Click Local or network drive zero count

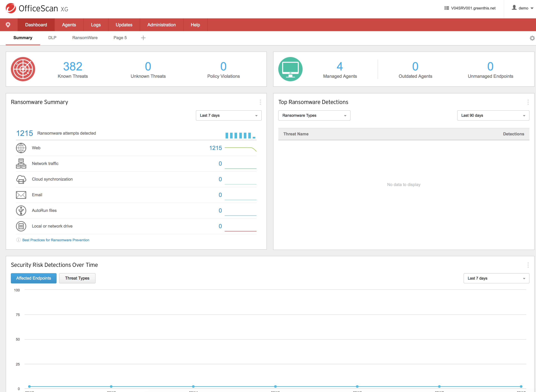point(220,226)
